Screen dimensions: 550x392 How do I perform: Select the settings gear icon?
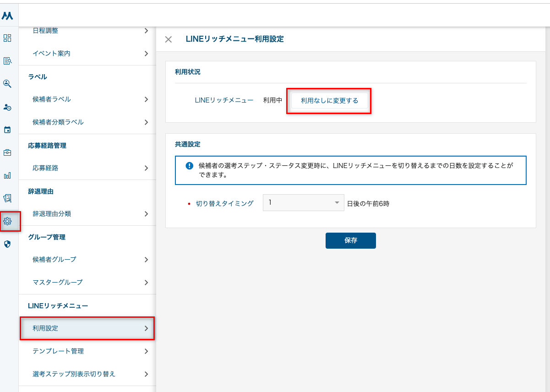(7, 221)
